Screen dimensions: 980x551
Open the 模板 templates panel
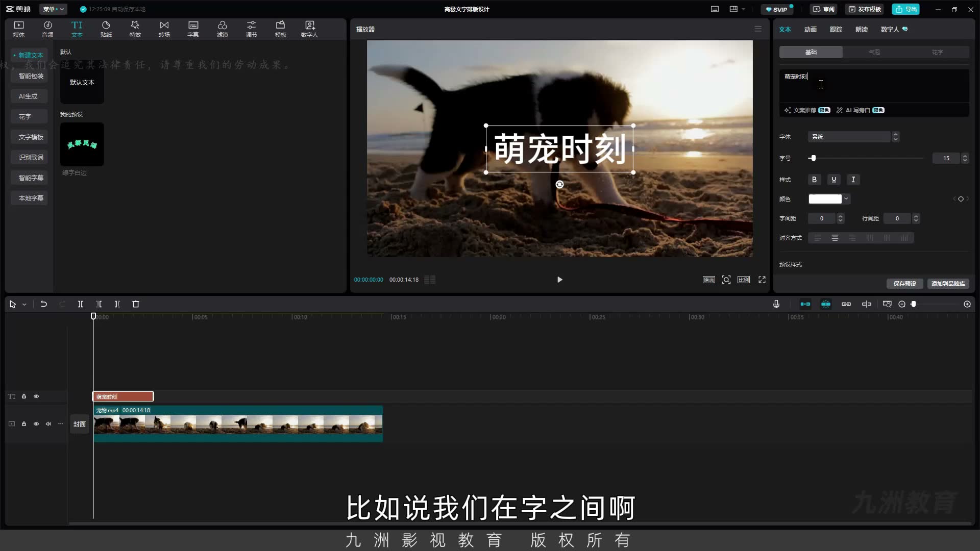[281, 29]
